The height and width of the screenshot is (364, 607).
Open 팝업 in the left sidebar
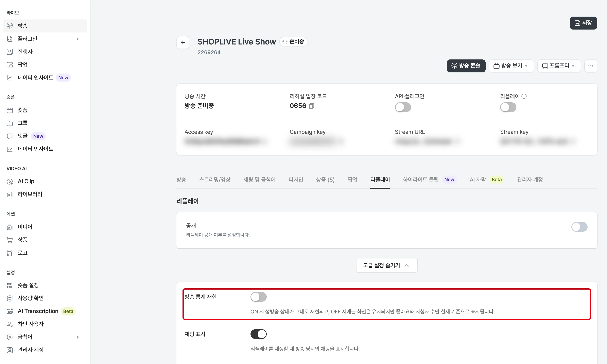click(45, 65)
